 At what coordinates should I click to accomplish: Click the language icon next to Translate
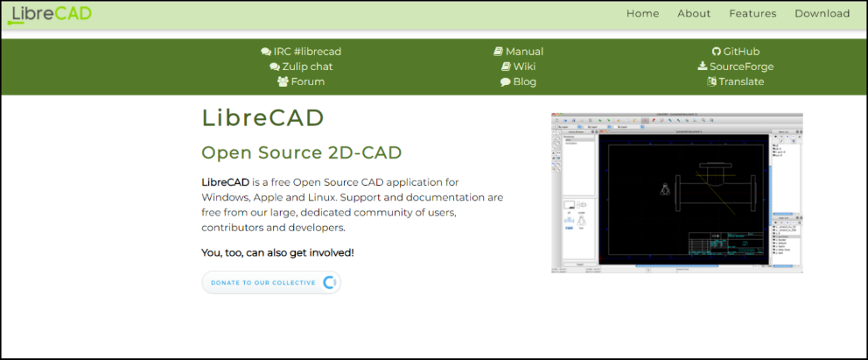click(x=711, y=81)
